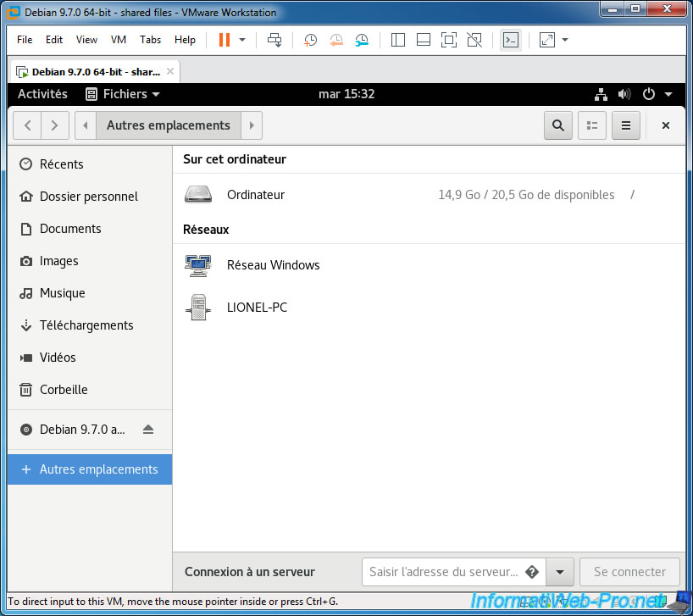Revert the VM to its previous snapshot
The width and height of the screenshot is (693, 616).
coord(336,40)
